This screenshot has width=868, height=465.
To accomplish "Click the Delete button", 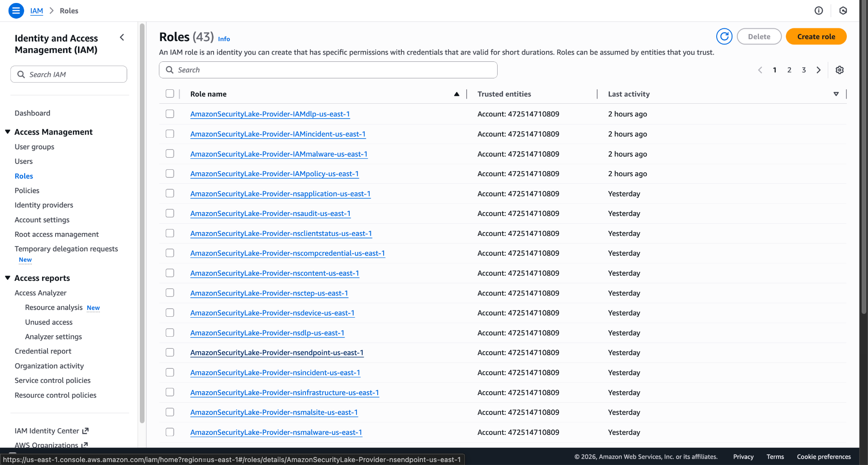I will click(759, 36).
